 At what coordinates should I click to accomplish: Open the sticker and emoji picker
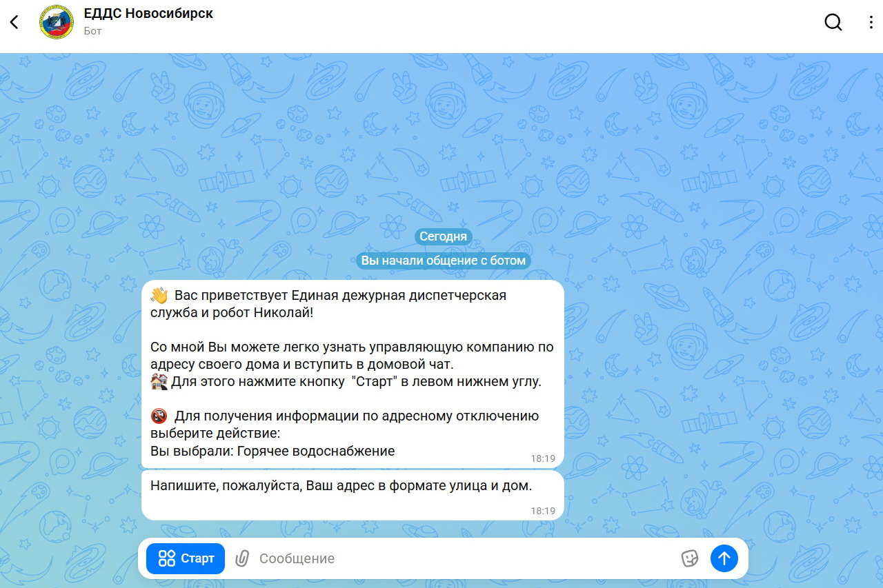pos(689,558)
